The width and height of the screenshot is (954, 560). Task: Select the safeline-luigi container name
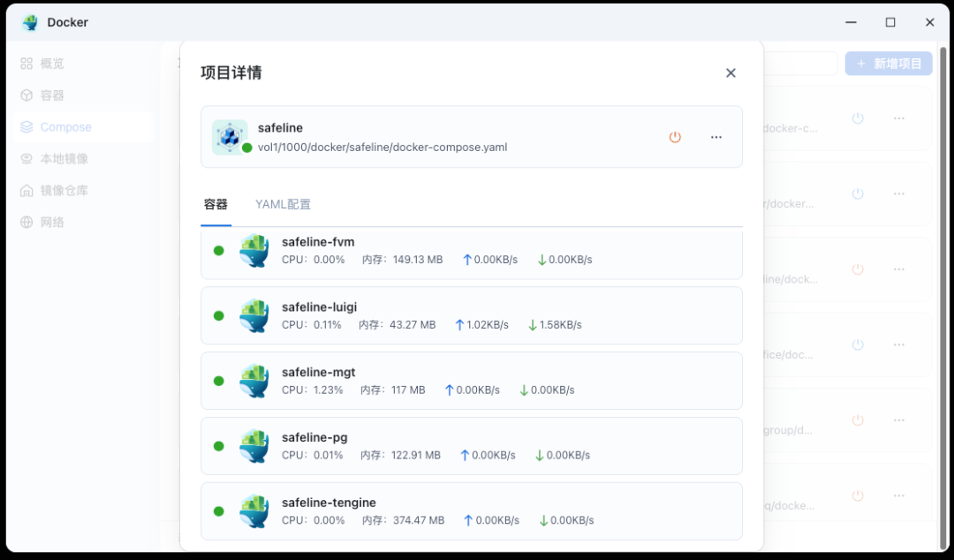tap(320, 306)
